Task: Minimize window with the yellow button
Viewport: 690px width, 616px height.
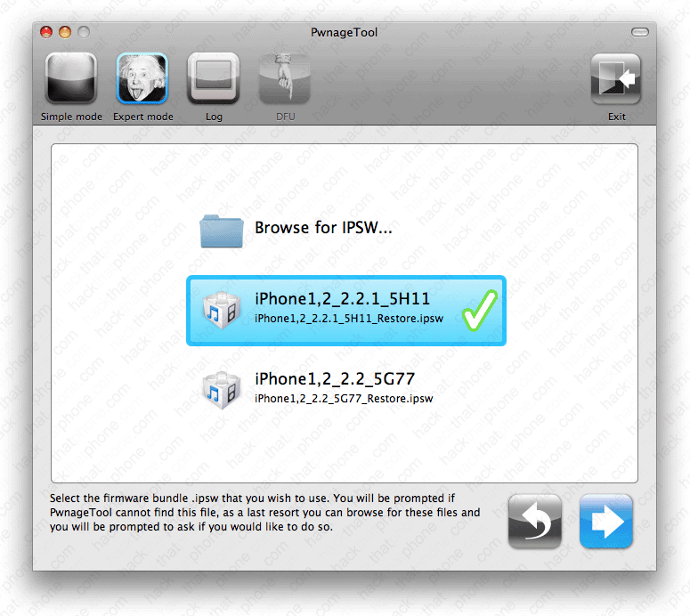Action: click(x=65, y=32)
